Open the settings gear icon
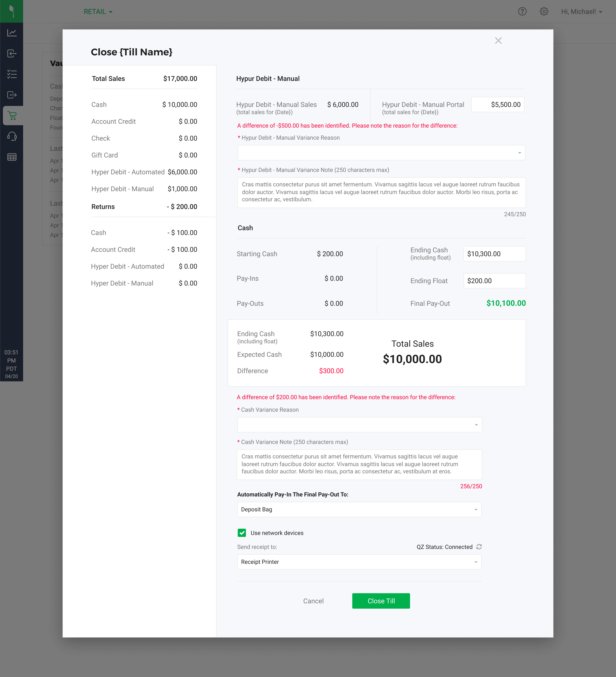616x677 pixels. pos(544,11)
